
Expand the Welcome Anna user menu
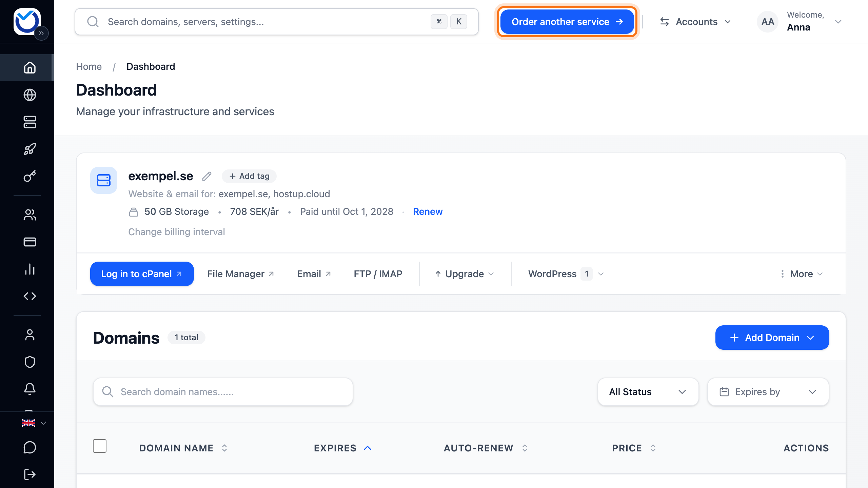800,22
